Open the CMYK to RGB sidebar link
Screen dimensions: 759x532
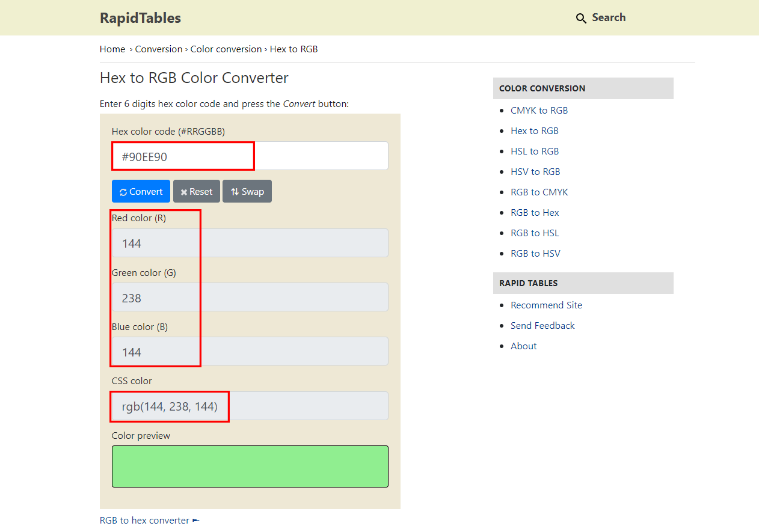(539, 111)
